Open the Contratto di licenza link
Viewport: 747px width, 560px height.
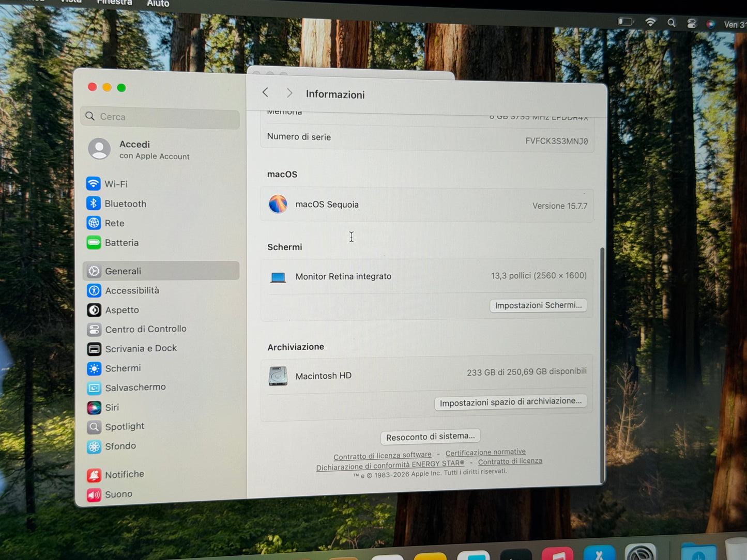point(510,461)
